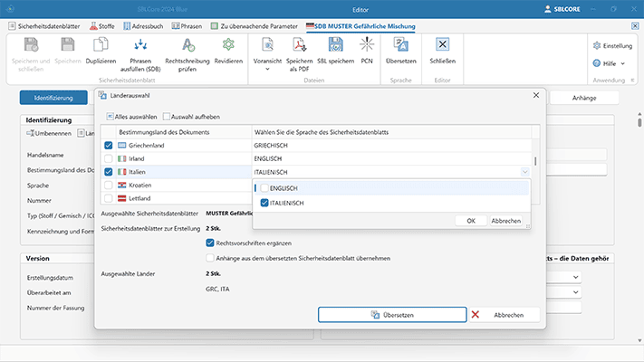Click the SBL speichern icon
The width and height of the screenshot is (644, 362).
[335, 46]
